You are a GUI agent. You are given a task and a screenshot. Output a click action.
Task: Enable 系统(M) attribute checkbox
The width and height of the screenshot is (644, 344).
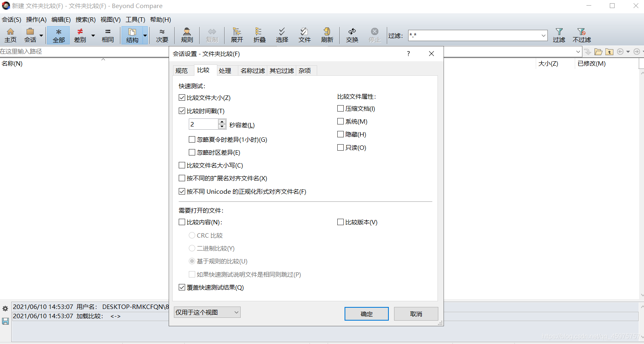click(x=341, y=121)
